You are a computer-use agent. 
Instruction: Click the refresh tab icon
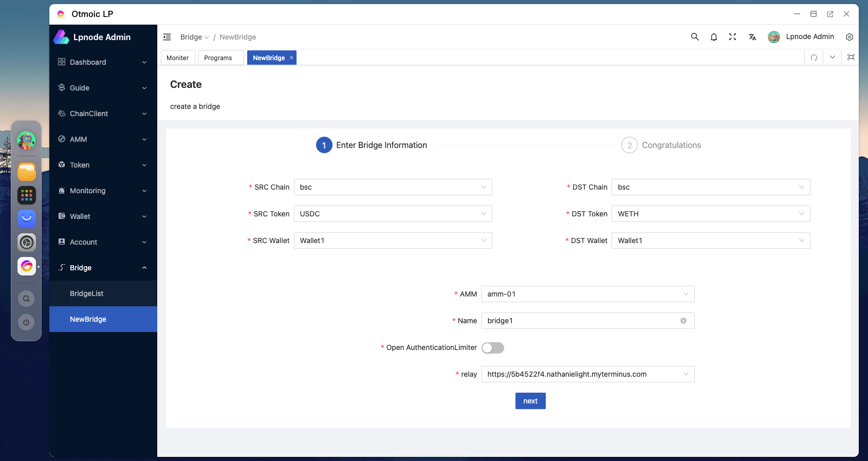tap(814, 58)
